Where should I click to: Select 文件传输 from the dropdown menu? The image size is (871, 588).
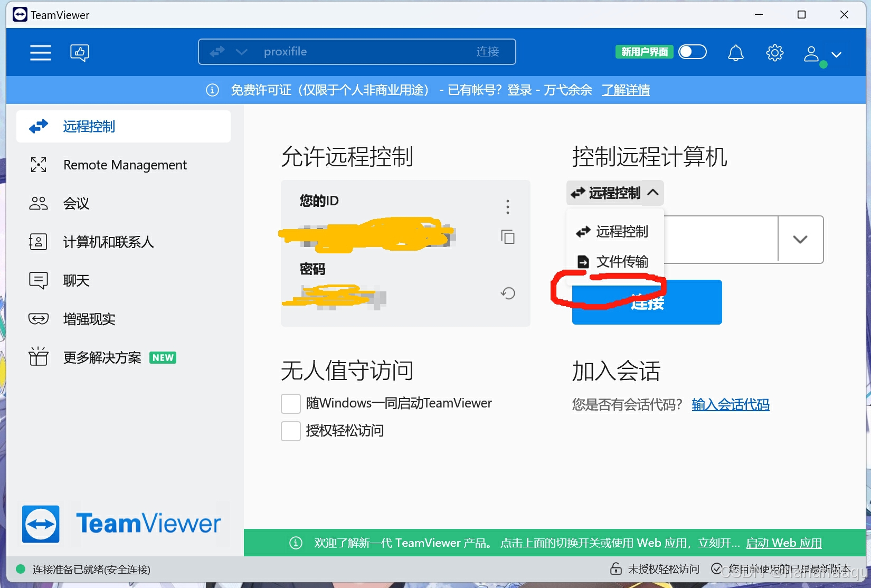click(622, 261)
